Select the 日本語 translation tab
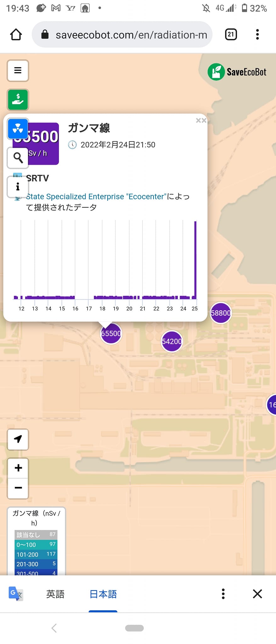The width and height of the screenshot is (276, 644). tap(103, 594)
